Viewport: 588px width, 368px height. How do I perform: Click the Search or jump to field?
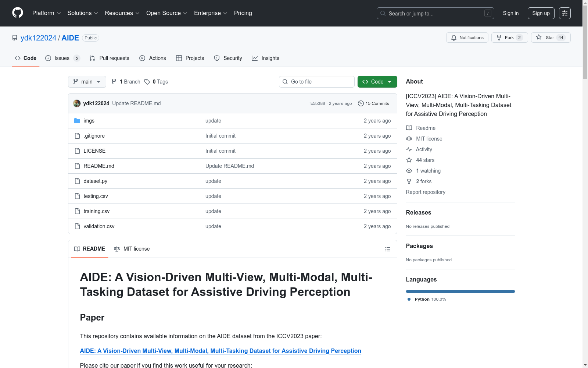(435, 13)
